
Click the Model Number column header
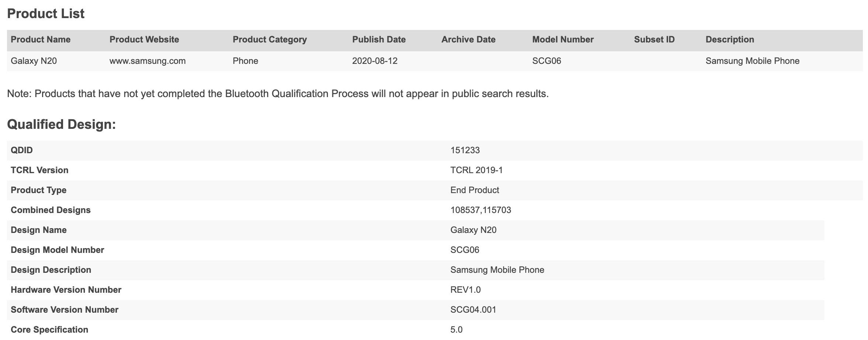pos(563,40)
